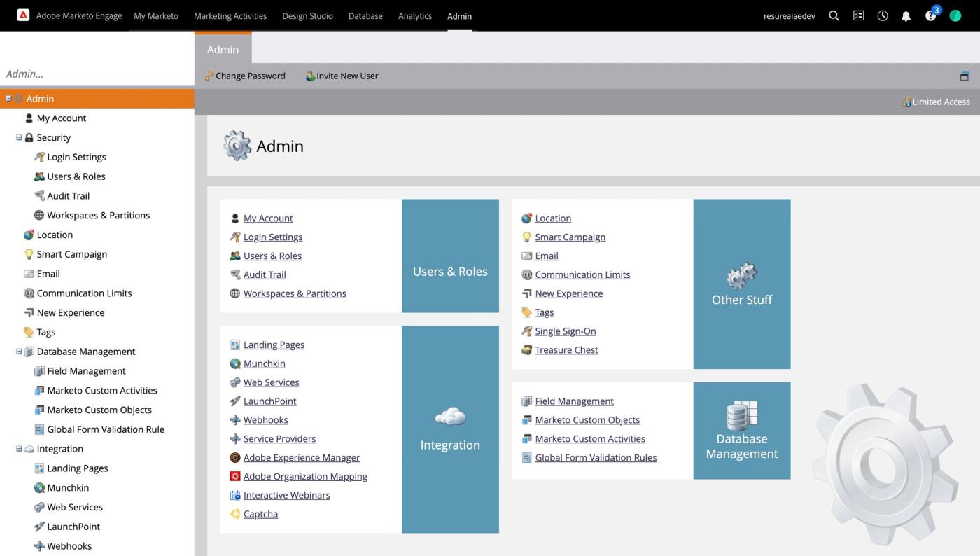The width and height of the screenshot is (980, 556).
Task: Open the Landing Pages link
Action: coord(274,345)
